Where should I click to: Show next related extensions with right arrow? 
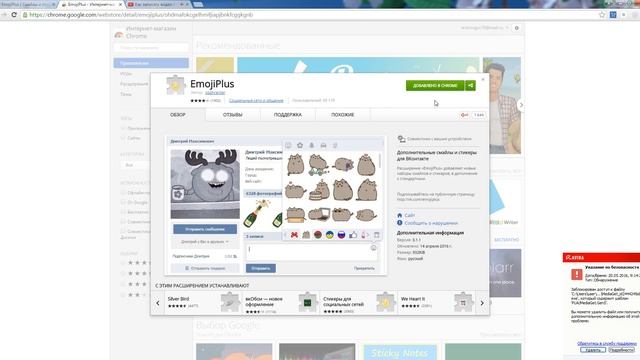(482, 303)
